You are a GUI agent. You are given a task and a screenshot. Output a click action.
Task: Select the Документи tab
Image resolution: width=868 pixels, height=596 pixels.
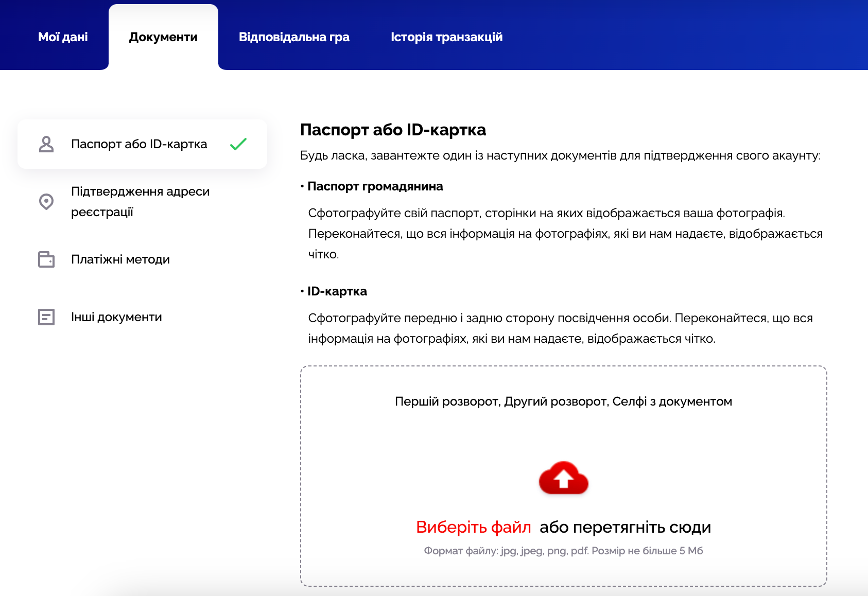pos(163,37)
